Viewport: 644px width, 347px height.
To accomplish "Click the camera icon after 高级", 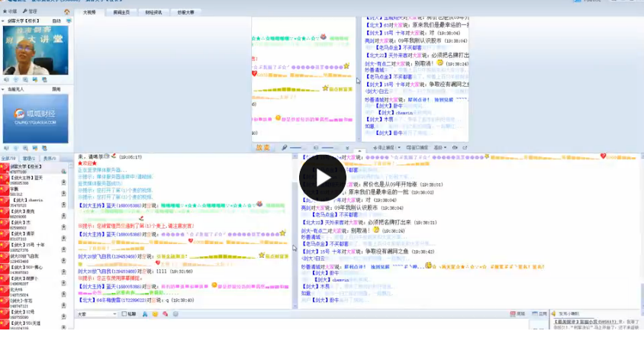I will [455, 147].
